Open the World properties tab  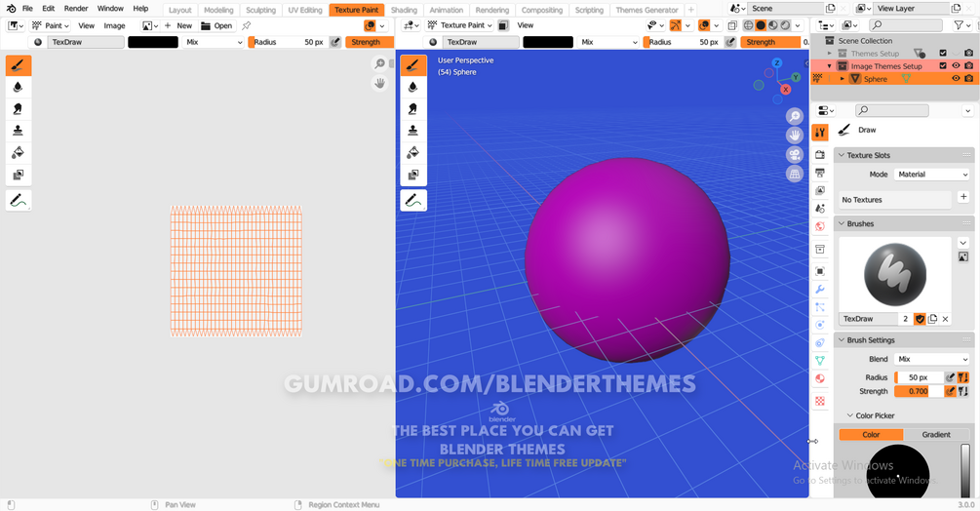(x=821, y=226)
